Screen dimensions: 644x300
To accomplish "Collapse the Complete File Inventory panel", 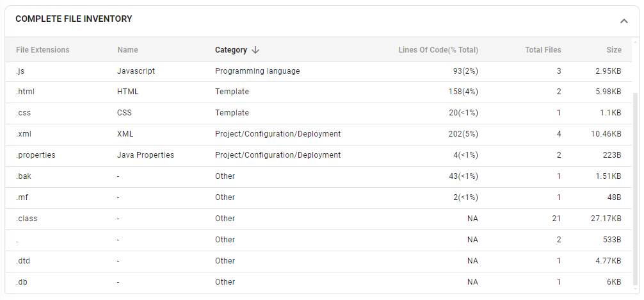I will (x=624, y=21).
